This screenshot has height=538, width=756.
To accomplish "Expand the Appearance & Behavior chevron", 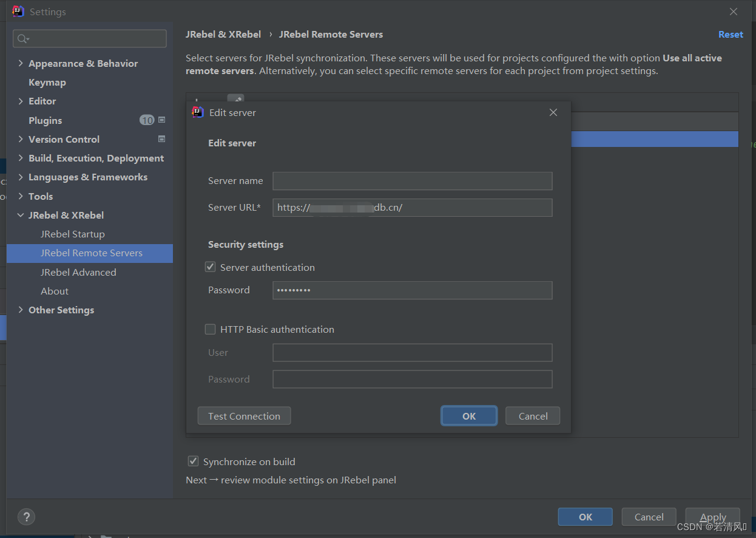I will 21,63.
